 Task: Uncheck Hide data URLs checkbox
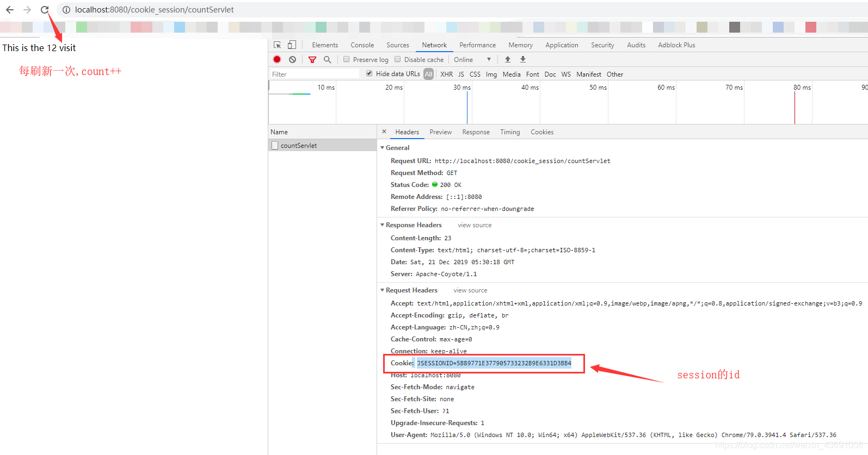point(370,73)
